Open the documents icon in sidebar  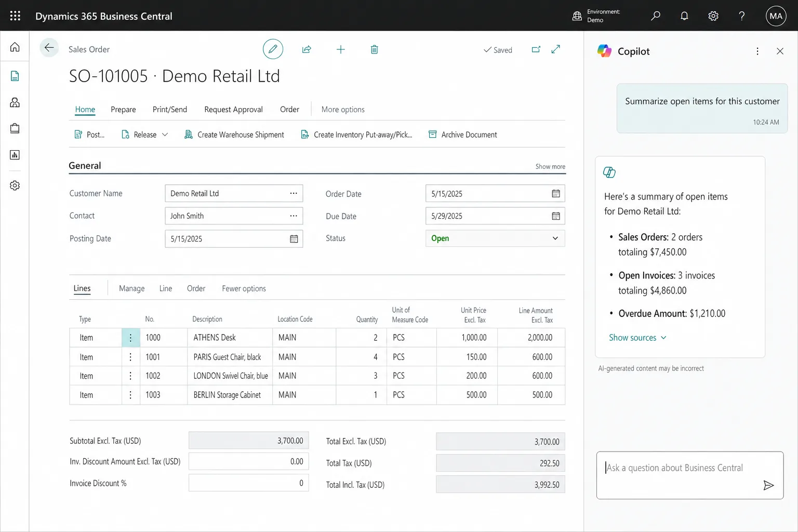(x=15, y=76)
